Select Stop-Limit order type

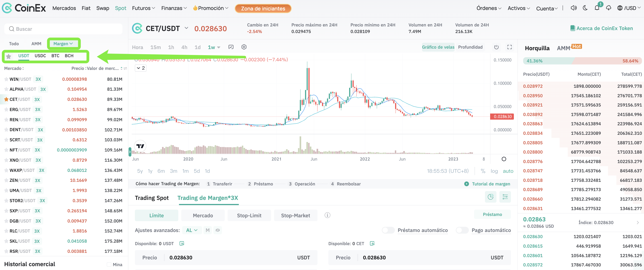point(249,215)
